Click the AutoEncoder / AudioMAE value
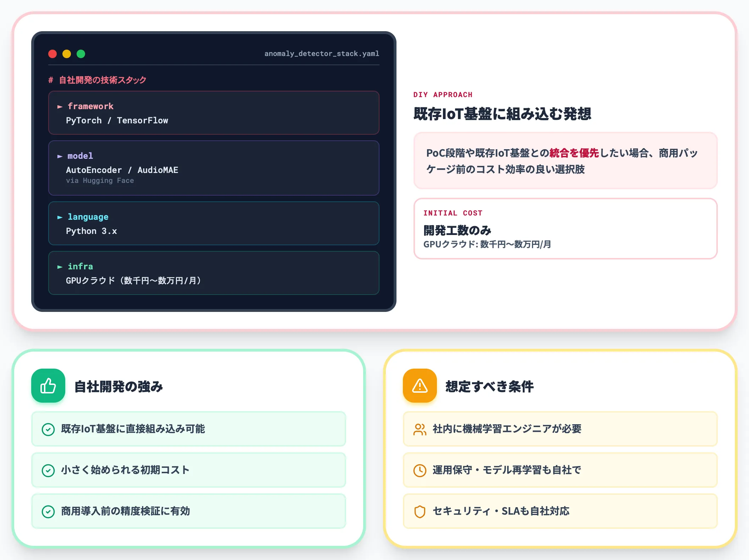This screenshot has width=749, height=560. click(x=122, y=170)
